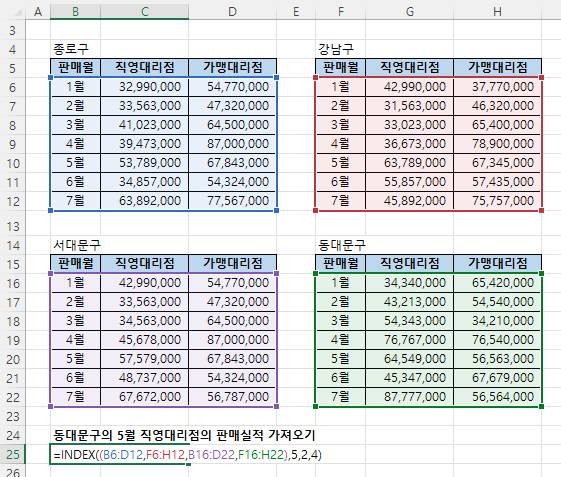The height and width of the screenshot is (477, 561).
Task: Select the cell with 75,757,000
Action: 497,201
